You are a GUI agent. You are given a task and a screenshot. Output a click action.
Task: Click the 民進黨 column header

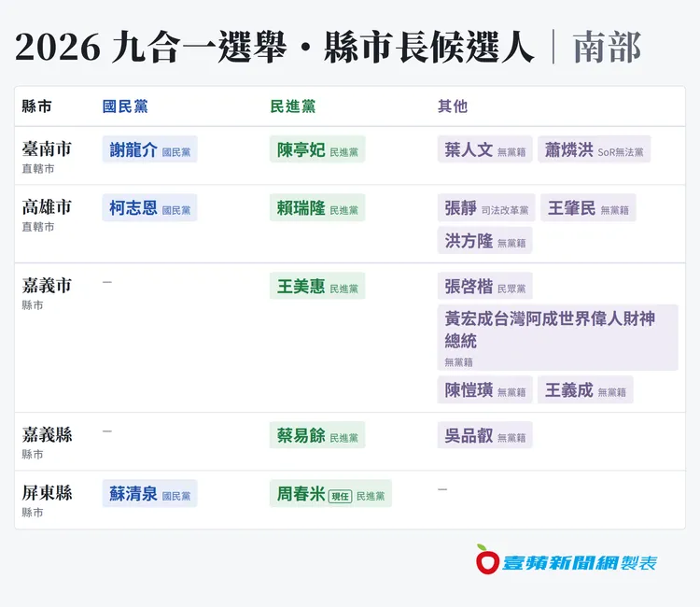(293, 106)
